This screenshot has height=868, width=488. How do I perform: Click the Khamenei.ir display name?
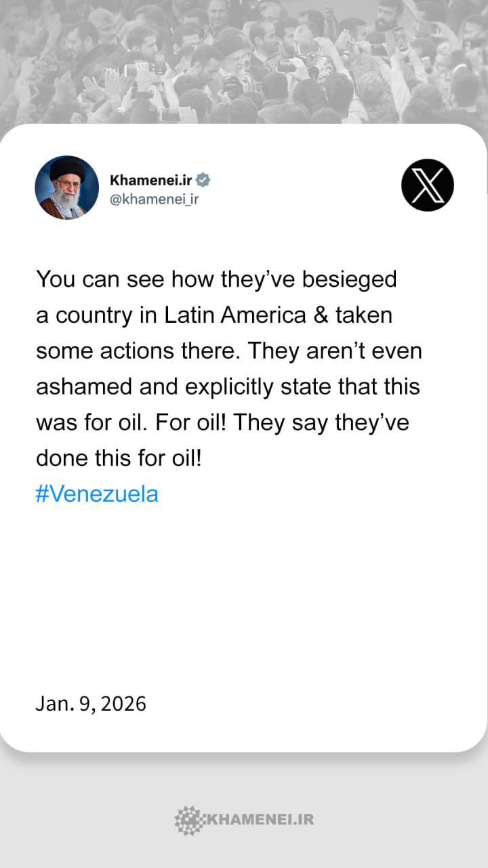tap(151, 180)
